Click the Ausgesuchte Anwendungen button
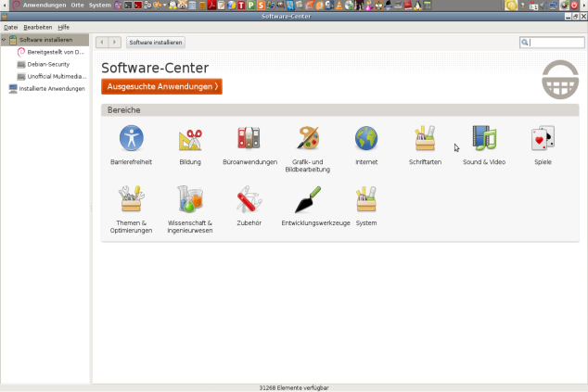Screen dimensions: 588x392 tap(161, 86)
